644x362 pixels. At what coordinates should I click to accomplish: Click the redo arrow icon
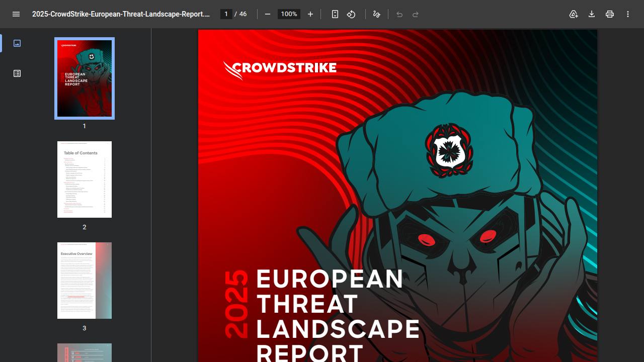[x=416, y=14]
